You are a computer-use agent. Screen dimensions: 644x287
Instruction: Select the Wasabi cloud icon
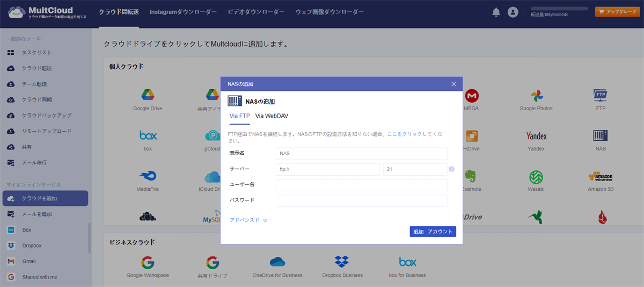(x=536, y=177)
